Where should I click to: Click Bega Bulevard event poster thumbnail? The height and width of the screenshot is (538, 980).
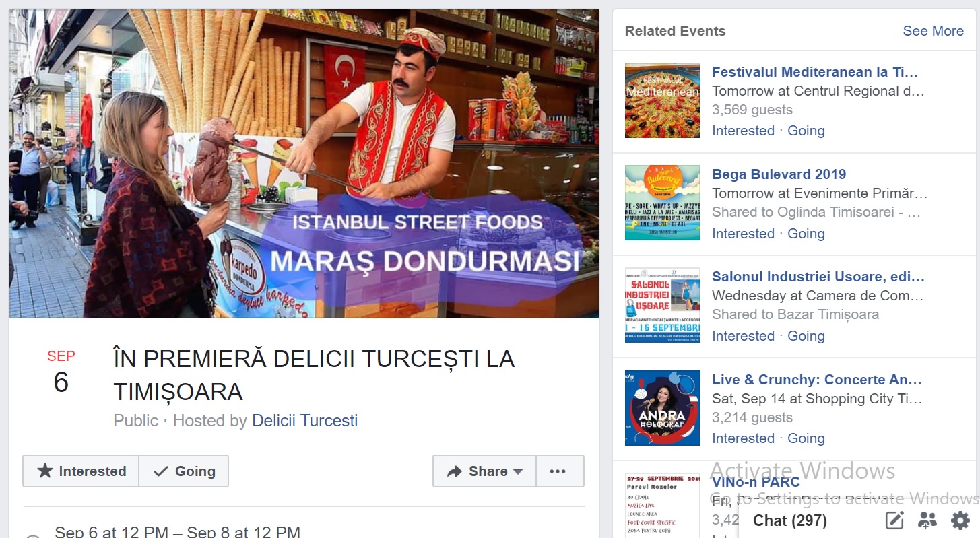click(x=663, y=203)
